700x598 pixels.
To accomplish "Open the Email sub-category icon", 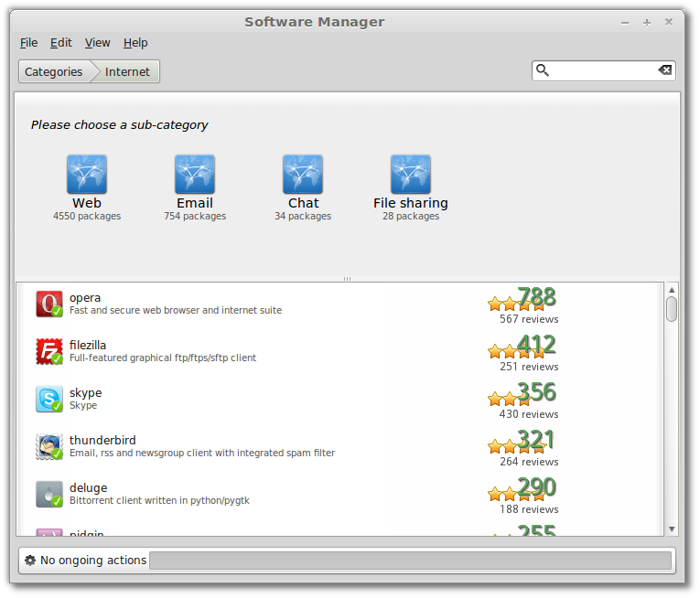I will (195, 174).
